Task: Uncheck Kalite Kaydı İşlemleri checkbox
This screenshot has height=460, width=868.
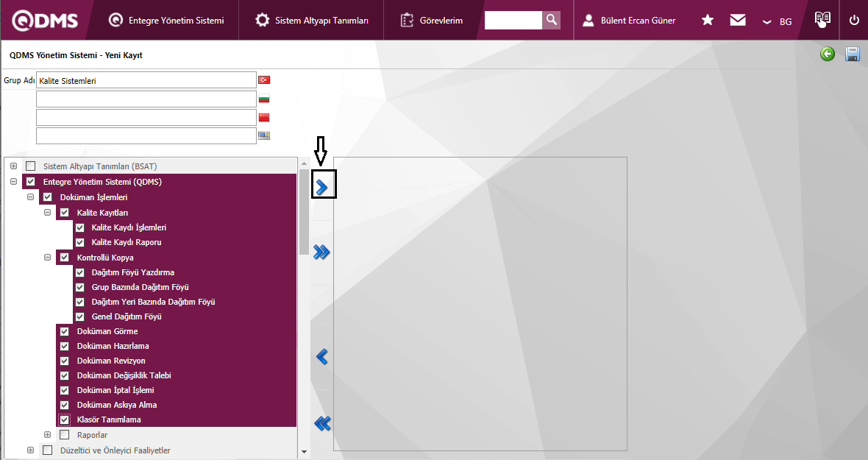Action: point(79,227)
